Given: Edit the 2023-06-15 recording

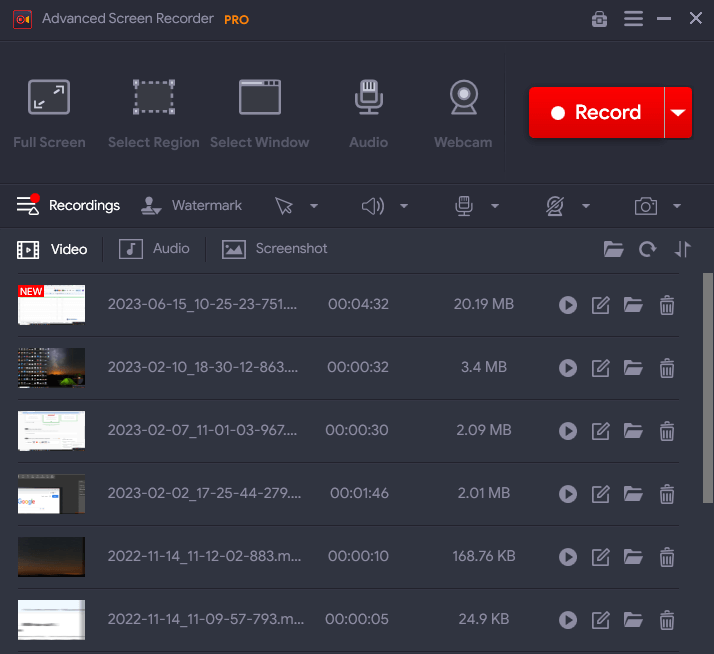Looking at the screenshot, I should [x=601, y=305].
